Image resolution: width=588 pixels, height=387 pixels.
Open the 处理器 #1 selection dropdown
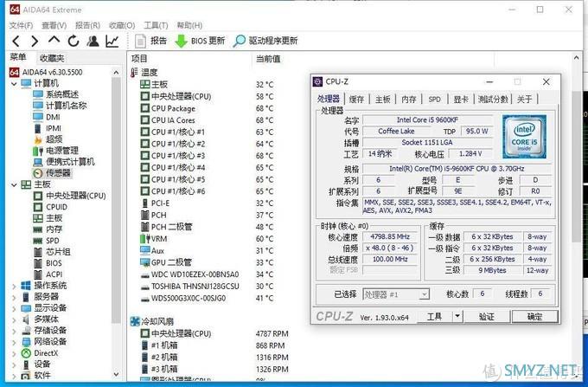(396, 294)
